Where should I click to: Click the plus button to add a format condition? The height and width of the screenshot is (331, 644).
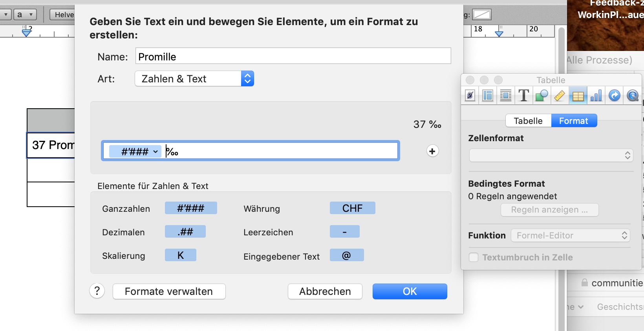(432, 151)
